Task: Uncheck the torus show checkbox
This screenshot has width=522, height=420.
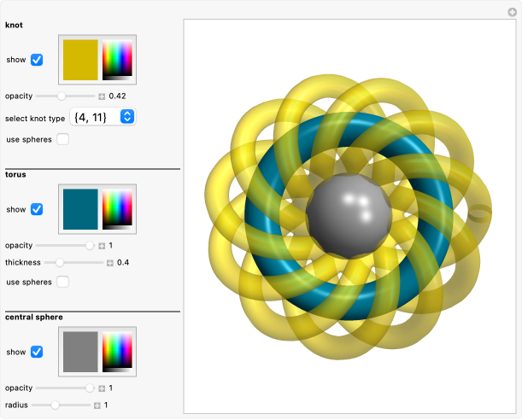Action: 37,209
